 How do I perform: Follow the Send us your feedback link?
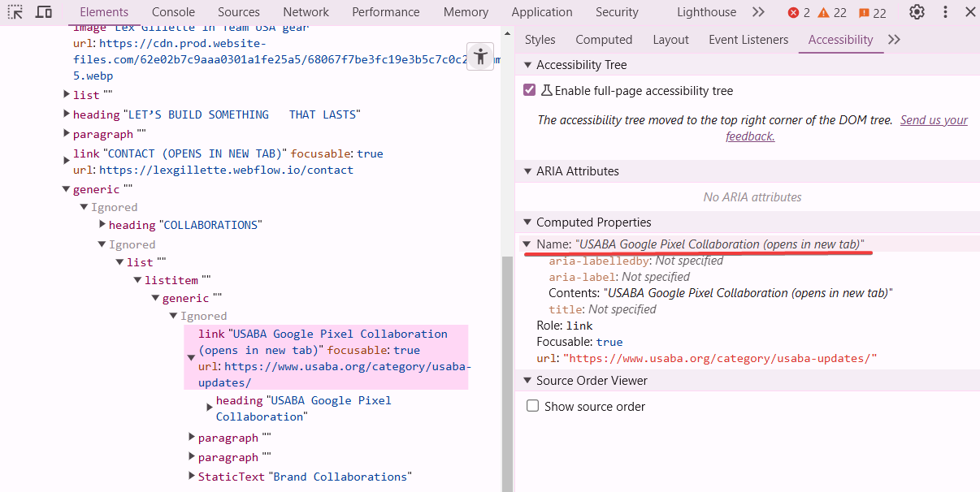[848, 128]
